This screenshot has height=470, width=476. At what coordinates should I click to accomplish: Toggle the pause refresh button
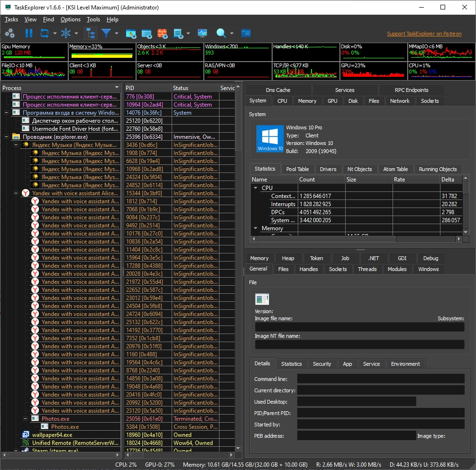(29, 33)
